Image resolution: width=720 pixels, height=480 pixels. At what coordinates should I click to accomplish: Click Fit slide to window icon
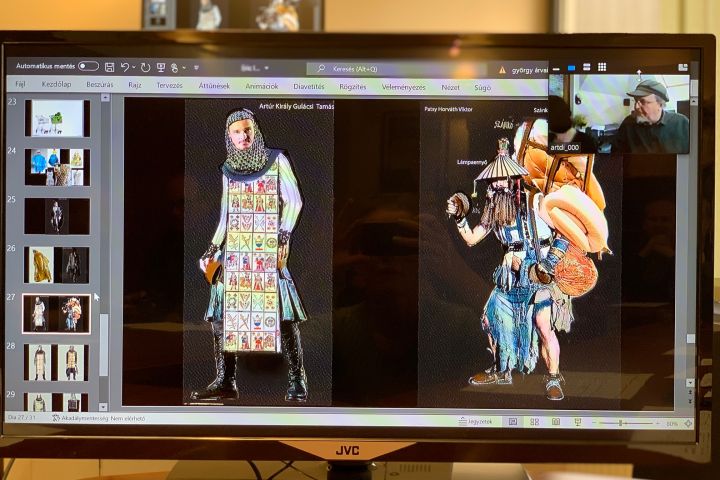tap(688, 424)
